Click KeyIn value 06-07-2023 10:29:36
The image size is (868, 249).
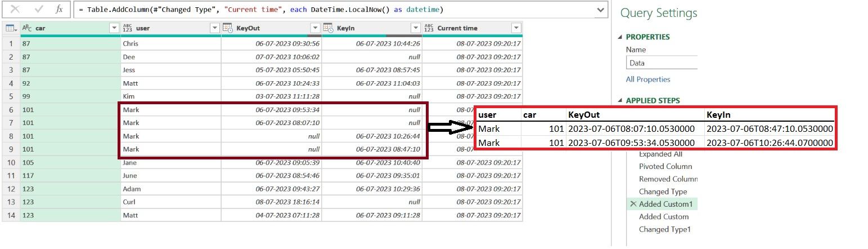coord(372,189)
